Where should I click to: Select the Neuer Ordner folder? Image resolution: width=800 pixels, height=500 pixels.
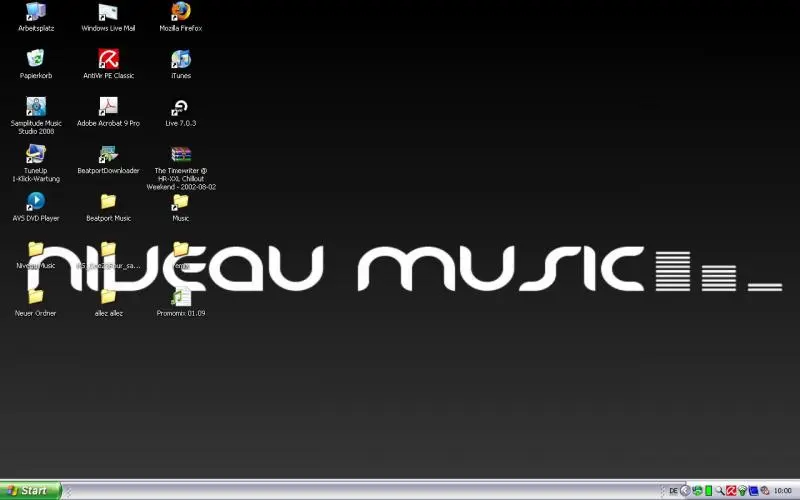pos(36,297)
